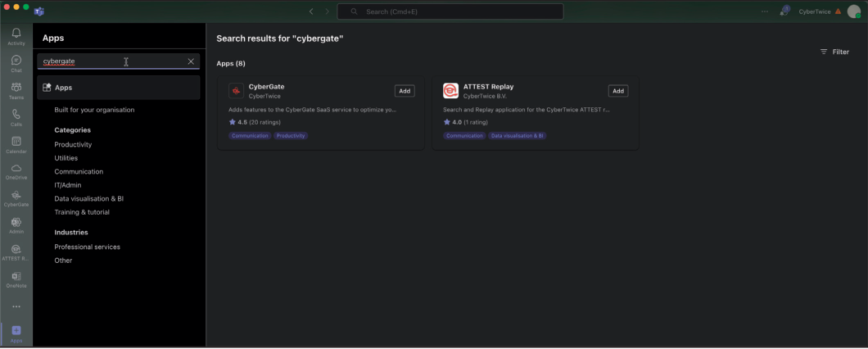Click Data visualisation & BI tag on card
This screenshot has width=868, height=349.
(x=518, y=136)
